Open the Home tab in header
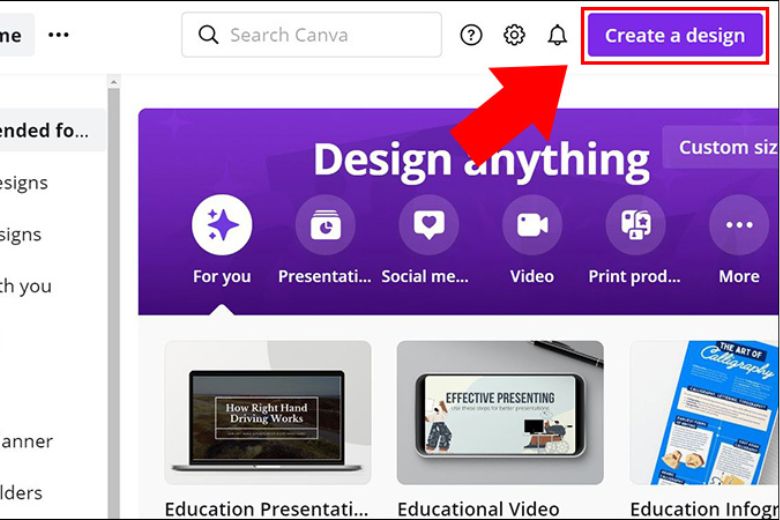This screenshot has width=780, height=520. [x=14, y=35]
